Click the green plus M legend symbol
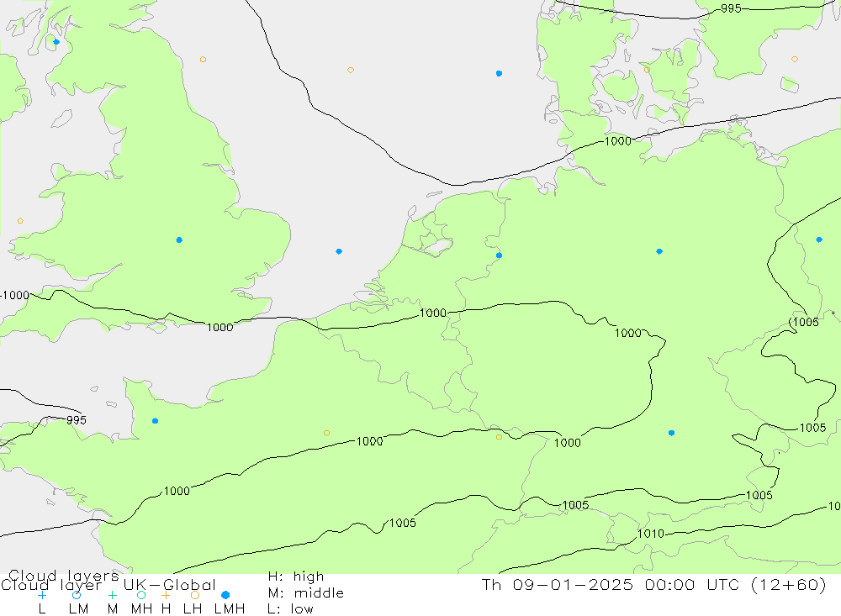Image resolution: width=841 pixels, height=616 pixels. tap(112, 595)
